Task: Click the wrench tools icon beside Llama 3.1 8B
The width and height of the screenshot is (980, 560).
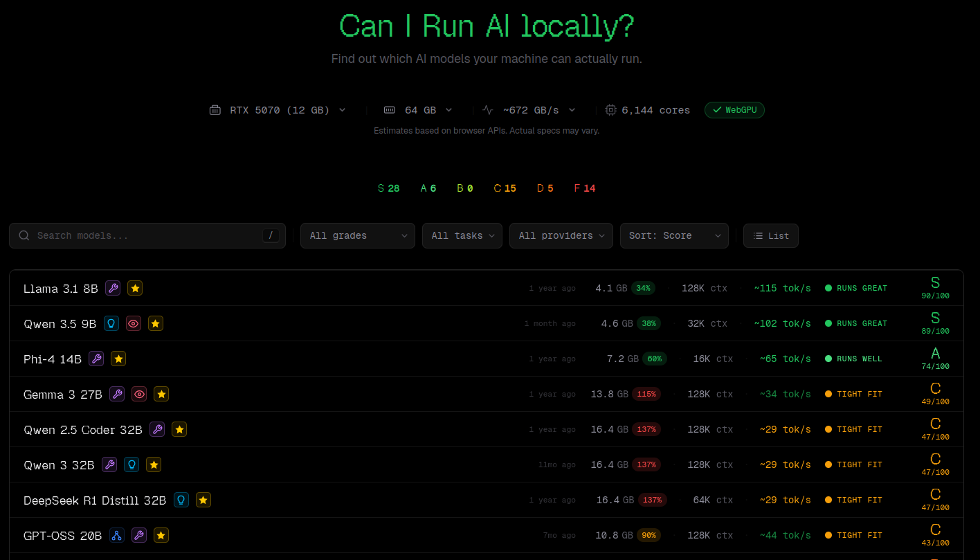Action: 113,288
